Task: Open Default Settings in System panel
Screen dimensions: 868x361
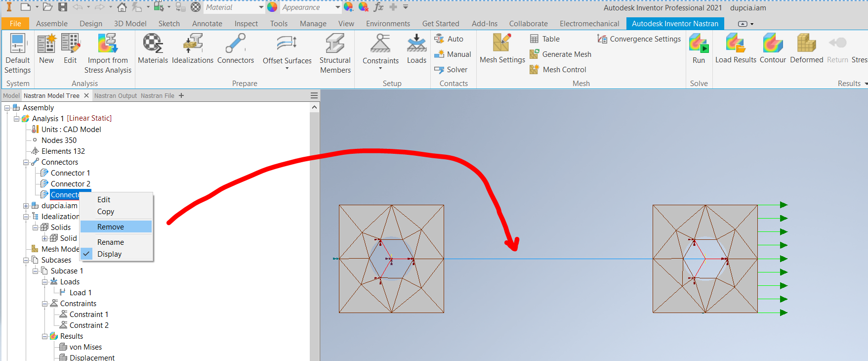Action: (18, 53)
